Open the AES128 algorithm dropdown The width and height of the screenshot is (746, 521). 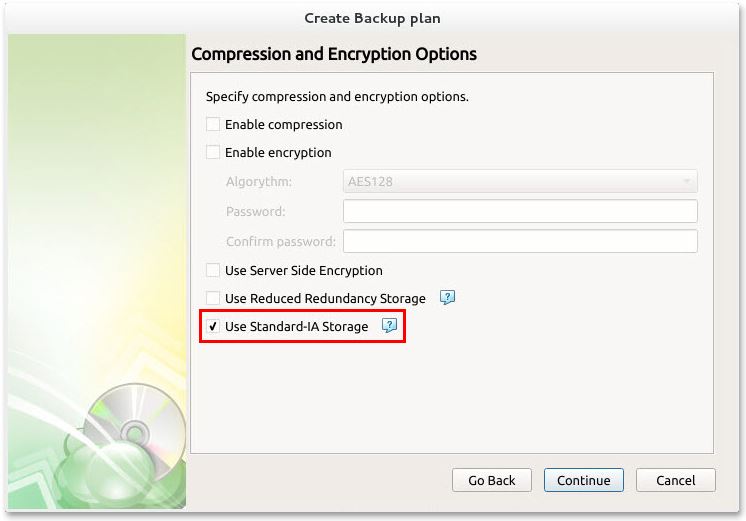520,182
